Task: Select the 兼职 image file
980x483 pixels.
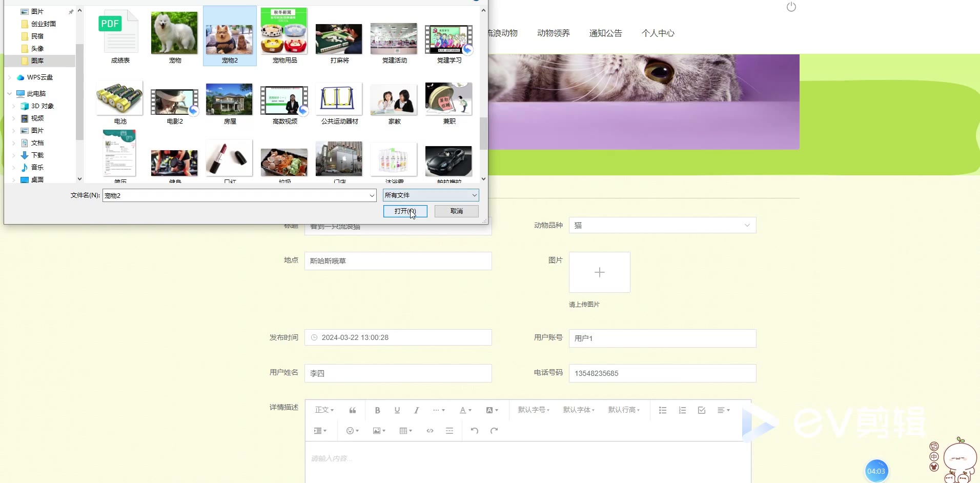Action: point(449,104)
